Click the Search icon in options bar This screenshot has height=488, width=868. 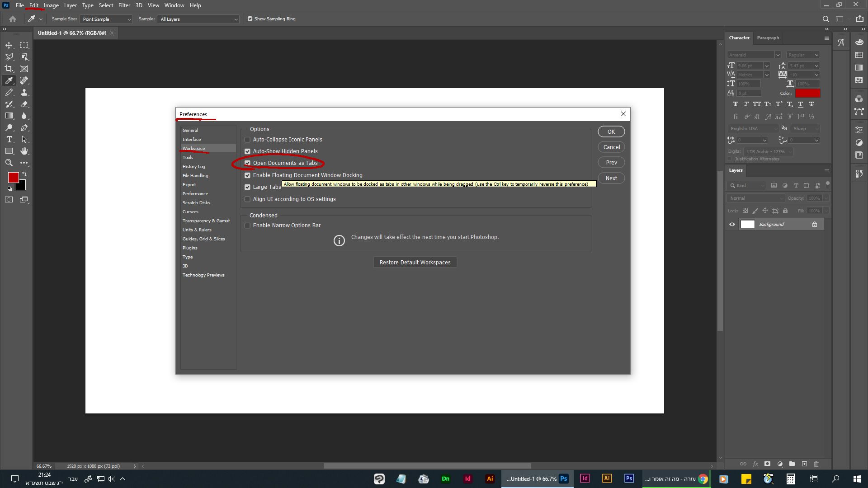click(826, 19)
